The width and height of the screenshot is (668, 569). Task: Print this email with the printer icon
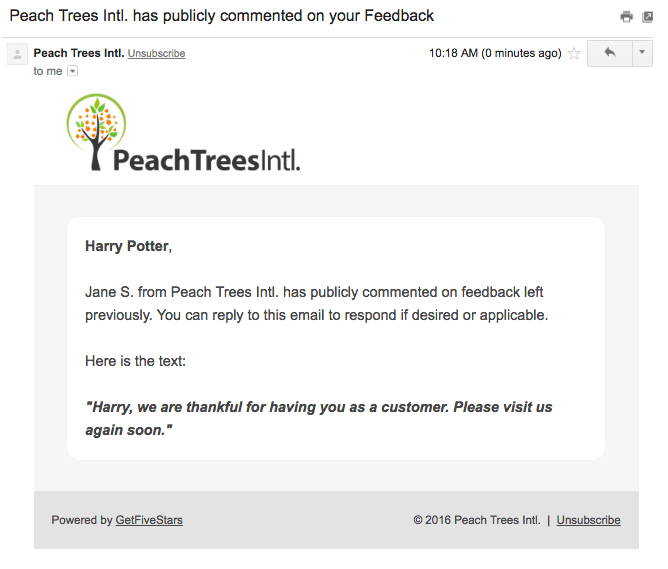626,17
